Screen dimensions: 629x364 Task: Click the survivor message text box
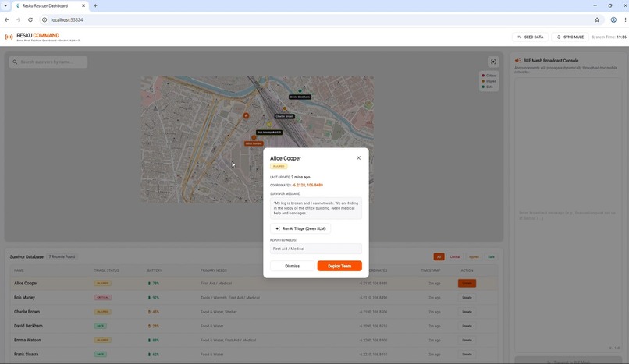[316, 208]
